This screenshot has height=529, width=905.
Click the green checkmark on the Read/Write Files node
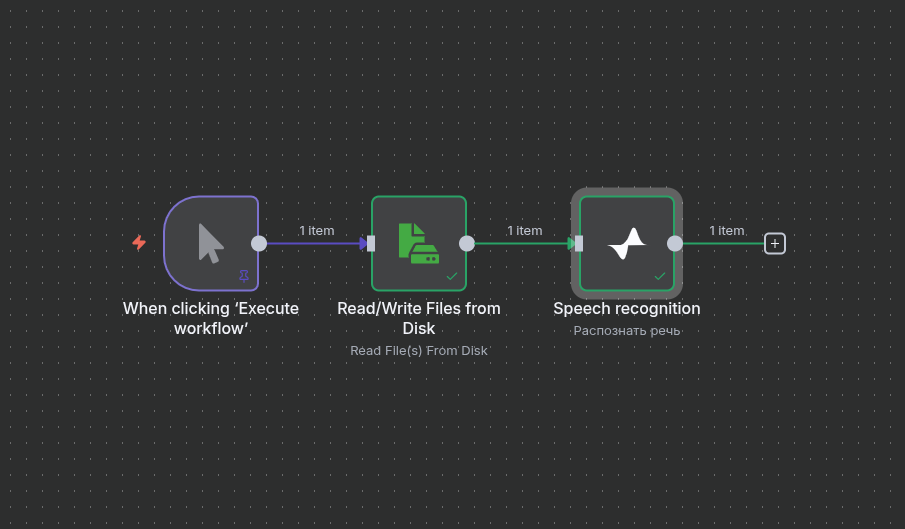452,276
